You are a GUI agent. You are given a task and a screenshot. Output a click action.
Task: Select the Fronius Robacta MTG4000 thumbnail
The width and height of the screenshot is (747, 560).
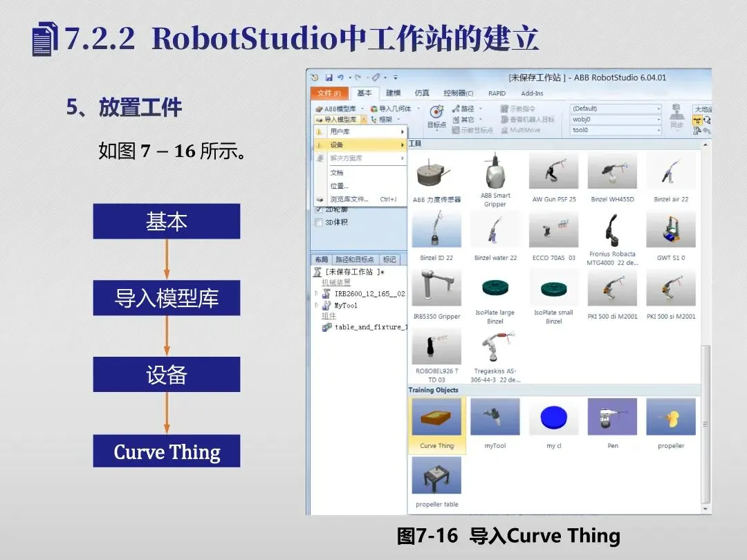(x=612, y=230)
